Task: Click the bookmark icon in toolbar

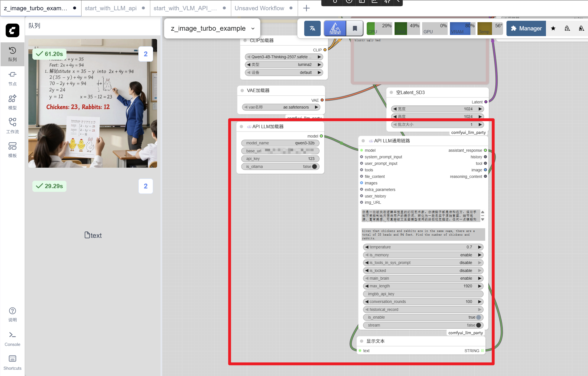Action: tap(355, 28)
